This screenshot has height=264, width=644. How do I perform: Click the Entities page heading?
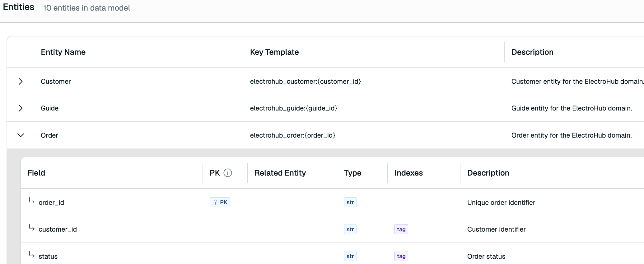[19, 7]
